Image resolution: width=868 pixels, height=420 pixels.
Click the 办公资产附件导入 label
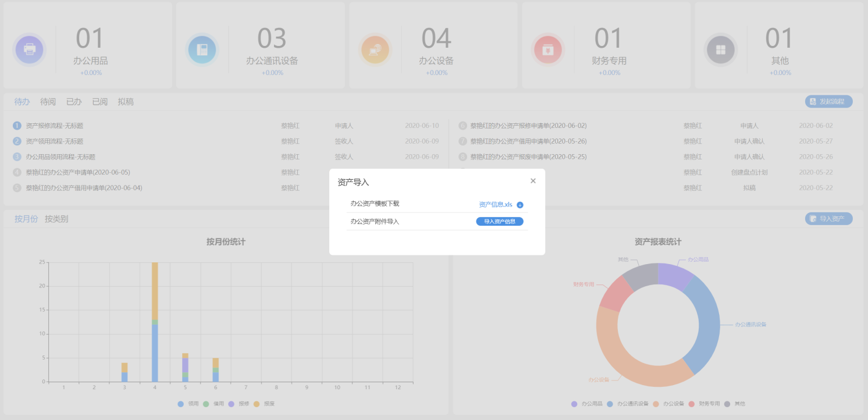coord(375,222)
